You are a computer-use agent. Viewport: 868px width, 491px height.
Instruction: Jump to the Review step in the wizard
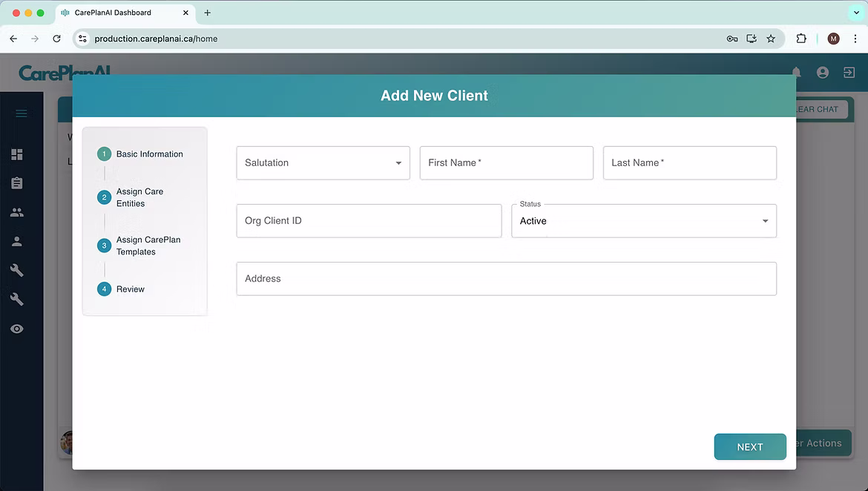pos(130,289)
